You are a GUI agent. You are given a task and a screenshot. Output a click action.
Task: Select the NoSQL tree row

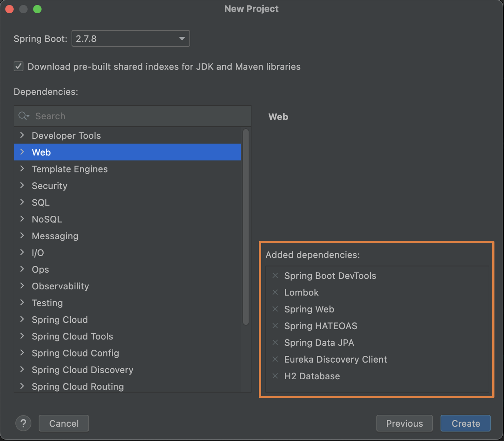[x=128, y=219]
